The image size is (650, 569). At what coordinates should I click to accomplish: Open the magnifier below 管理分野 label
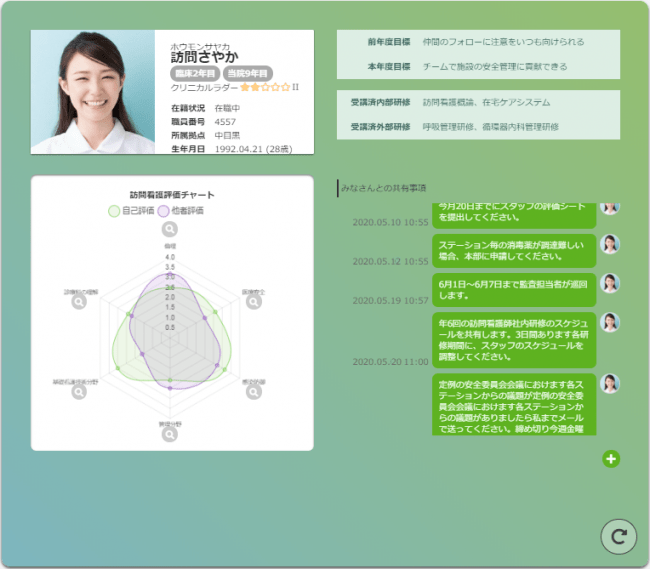click(170, 434)
